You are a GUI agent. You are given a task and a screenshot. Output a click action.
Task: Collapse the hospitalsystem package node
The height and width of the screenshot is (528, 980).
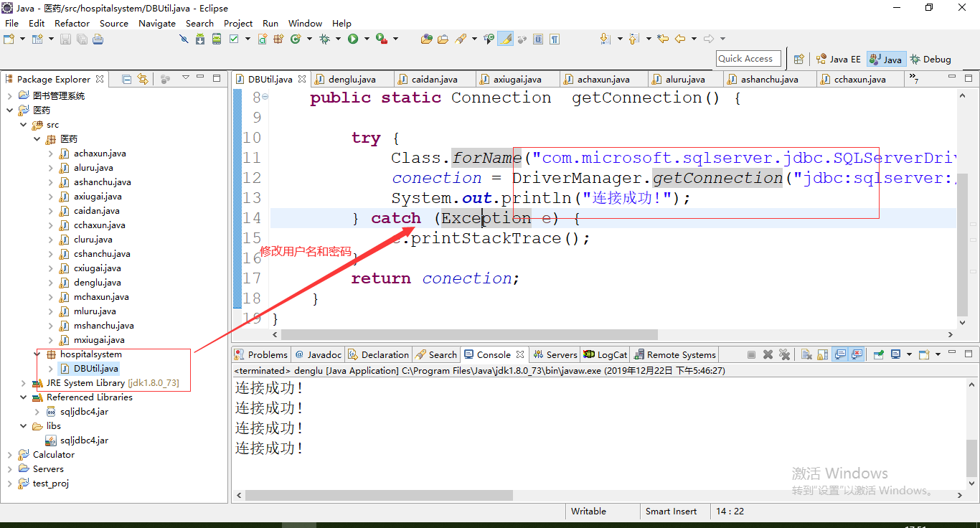point(37,354)
